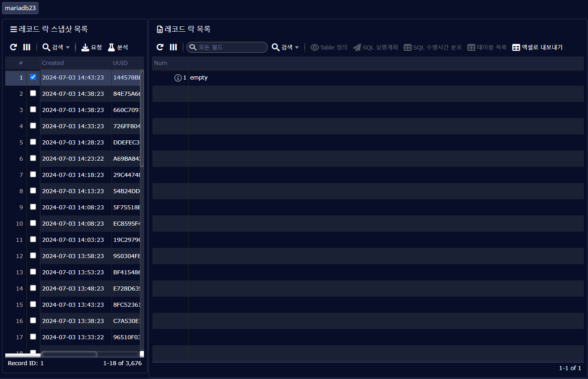Click info icon on empty row 1
The width and height of the screenshot is (588, 379).
[178, 78]
